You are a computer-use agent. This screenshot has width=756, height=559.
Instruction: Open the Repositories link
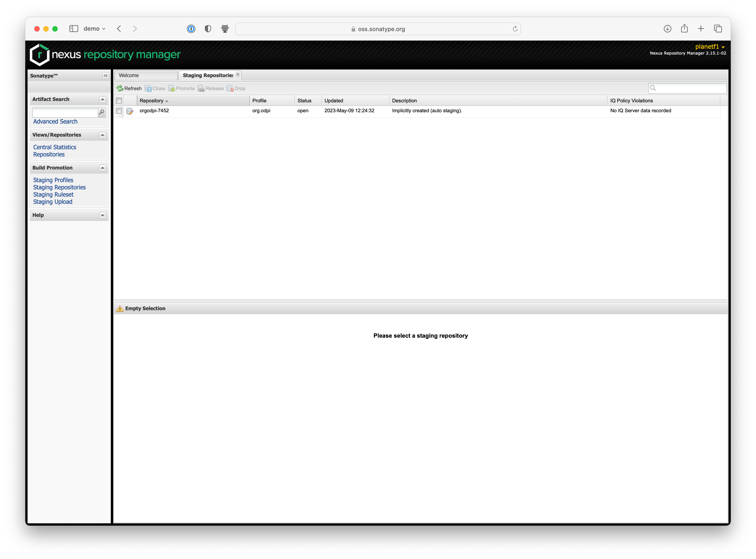pyautogui.click(x=49, y=154)
